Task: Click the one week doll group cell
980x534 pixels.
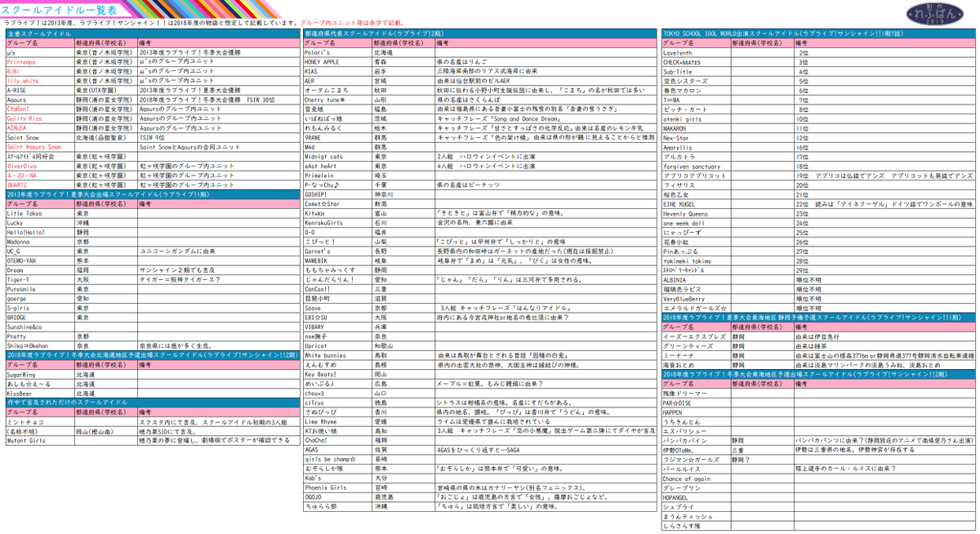Action: point(696,222)
